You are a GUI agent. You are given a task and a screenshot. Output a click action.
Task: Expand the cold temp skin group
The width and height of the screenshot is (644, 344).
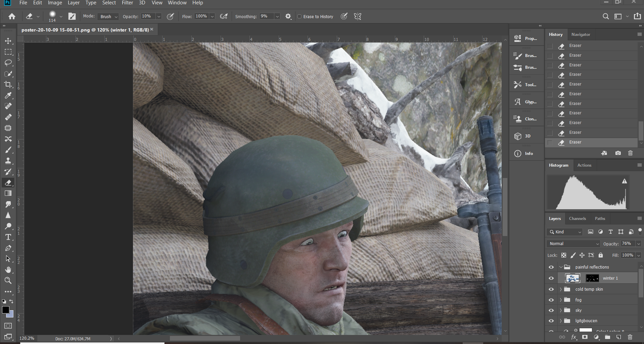coord(560,289)
